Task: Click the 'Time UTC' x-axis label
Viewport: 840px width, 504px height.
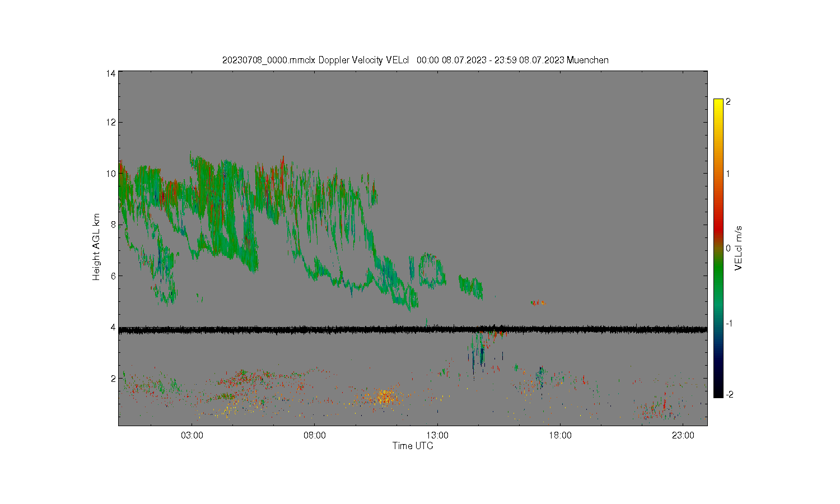Action: click(x=413, y=446)
